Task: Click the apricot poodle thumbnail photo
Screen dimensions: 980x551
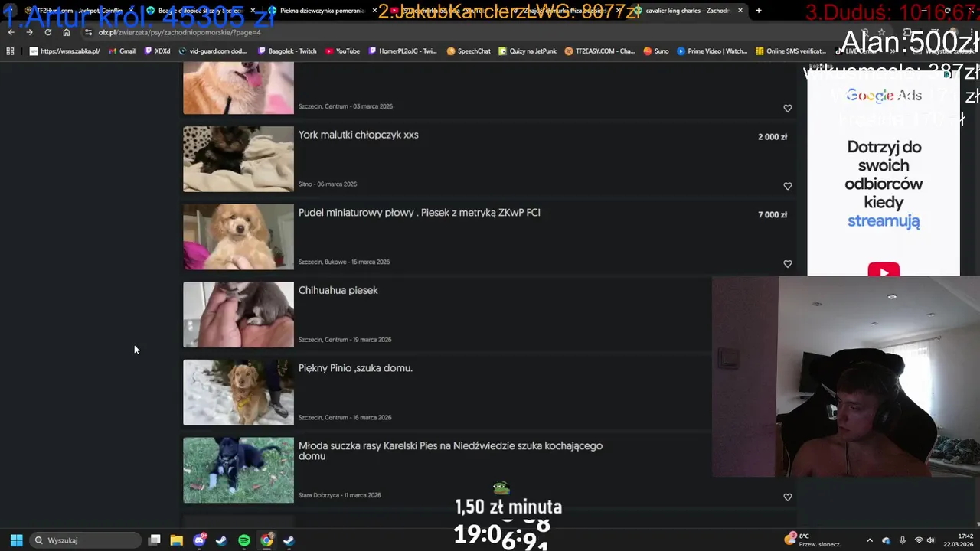Action: [x=238, y=237]
